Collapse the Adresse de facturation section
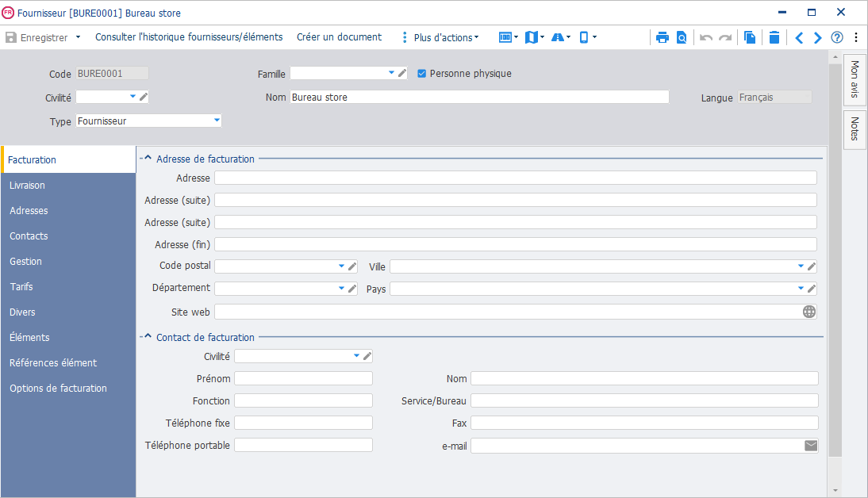Image resolution: width=868 pixels, height=498 pixels. (x=148, y=159)
